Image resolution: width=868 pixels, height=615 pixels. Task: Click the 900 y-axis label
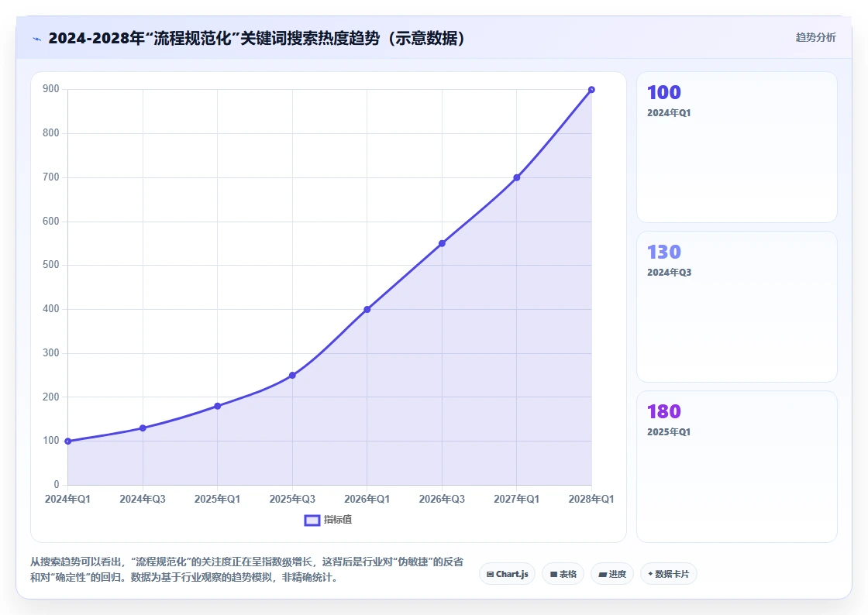point(51,89)
